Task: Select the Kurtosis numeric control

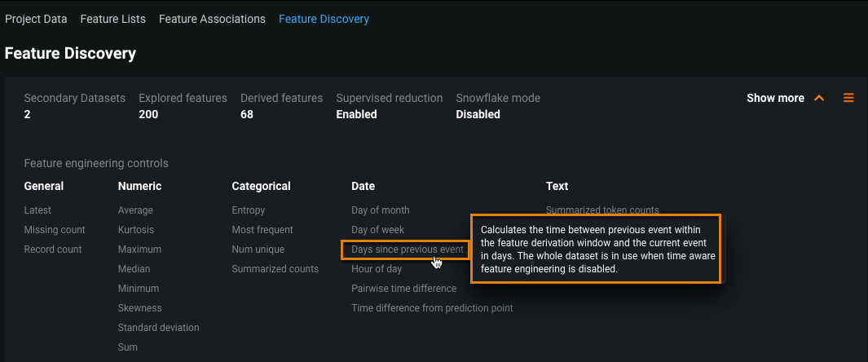Action: (x=135, y=230)
